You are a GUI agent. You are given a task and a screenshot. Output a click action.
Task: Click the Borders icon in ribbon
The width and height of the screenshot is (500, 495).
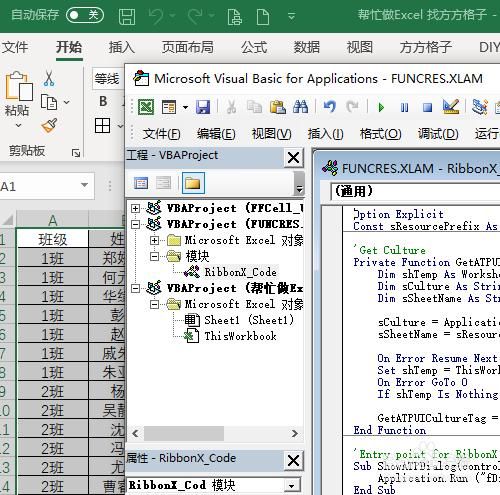102,126
